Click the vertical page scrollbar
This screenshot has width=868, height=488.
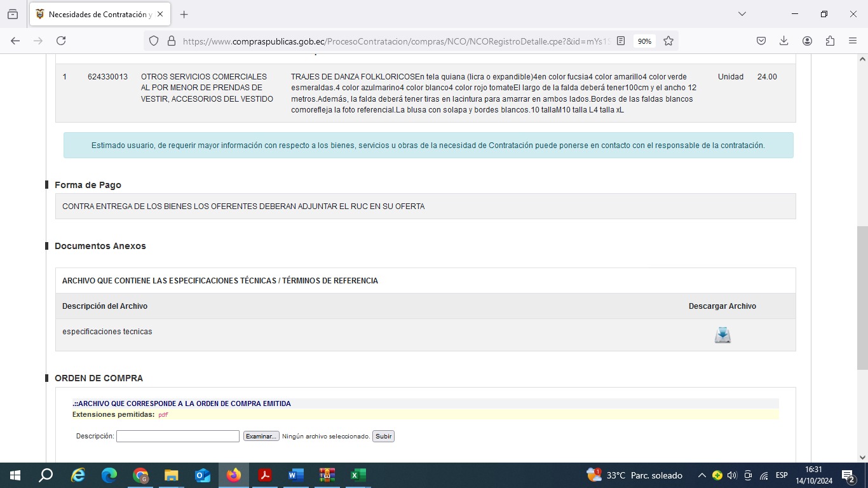pos(862,297)
